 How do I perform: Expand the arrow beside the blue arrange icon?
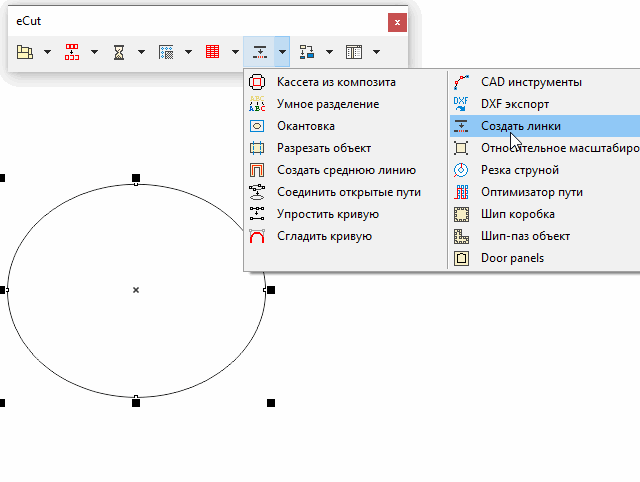click(x=329, y=52)
